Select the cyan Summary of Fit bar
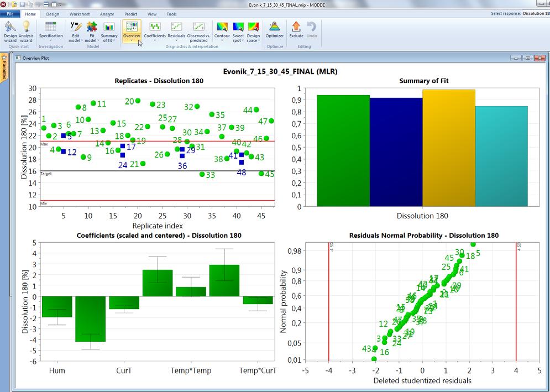550x392 pixels. tap(501, 156)
